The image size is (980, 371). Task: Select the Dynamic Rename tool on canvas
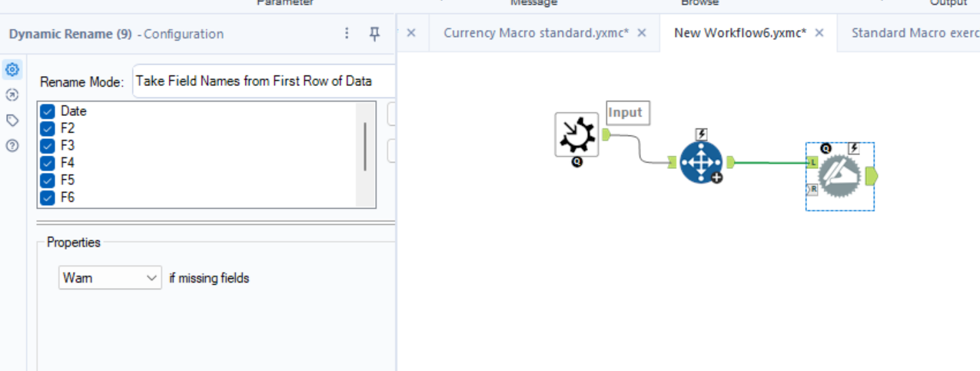(x=841, y=177)
